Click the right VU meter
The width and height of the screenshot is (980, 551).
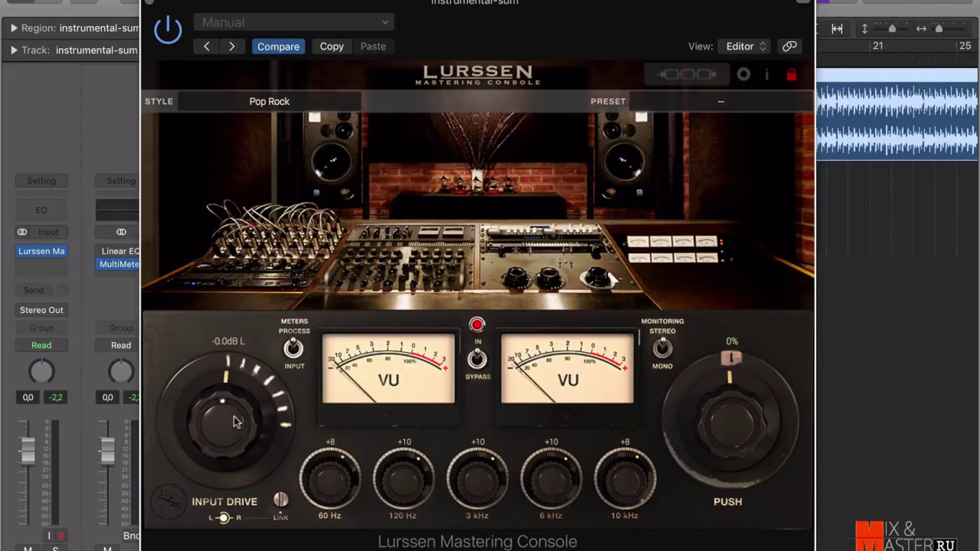[567, 368]
